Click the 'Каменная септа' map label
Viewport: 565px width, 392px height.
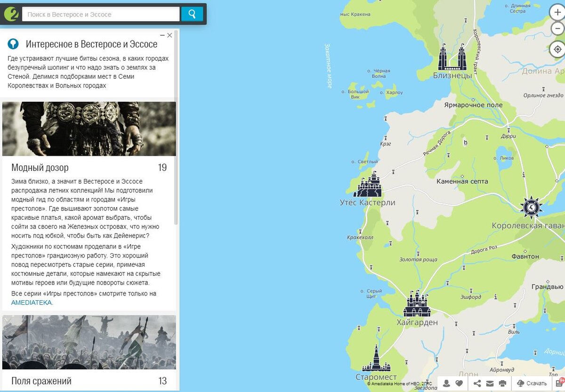(x=462, y=181)
